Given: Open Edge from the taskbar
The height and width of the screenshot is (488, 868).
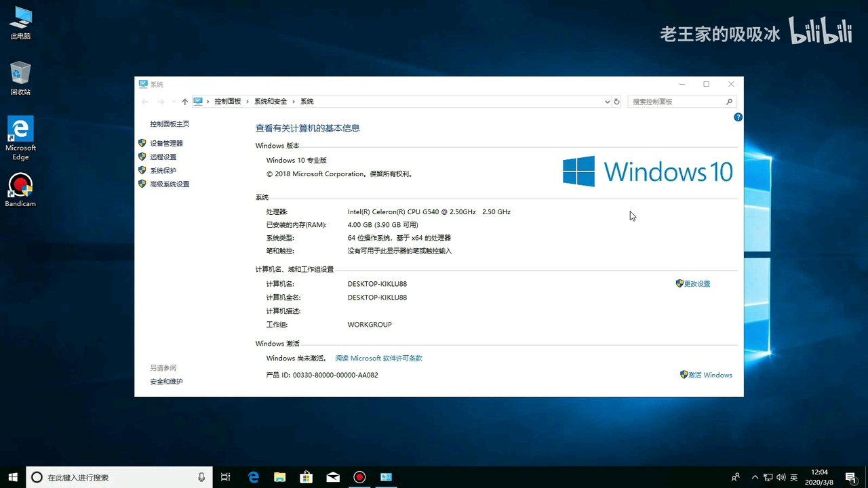Looking at the screenshot, I should click(254, 477).
